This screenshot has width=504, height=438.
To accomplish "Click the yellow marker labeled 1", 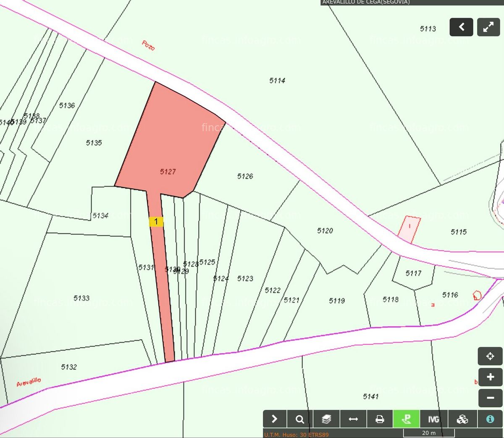I will (x=156, y=222).
